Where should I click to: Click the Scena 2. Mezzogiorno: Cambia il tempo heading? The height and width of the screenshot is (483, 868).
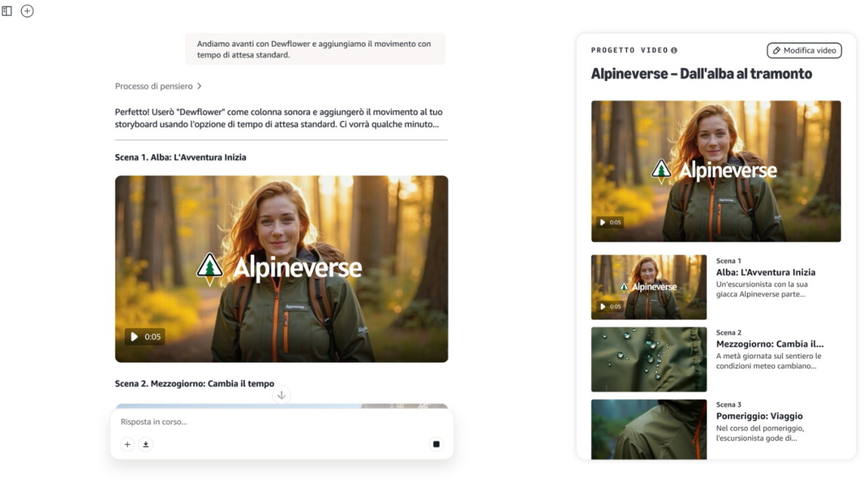tap(194, 384)
